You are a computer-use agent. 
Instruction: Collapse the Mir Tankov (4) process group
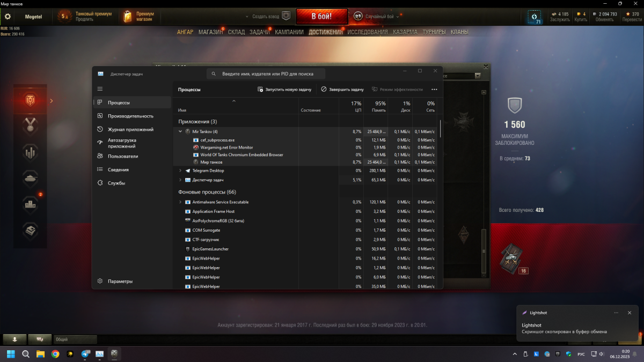(180, 131)
